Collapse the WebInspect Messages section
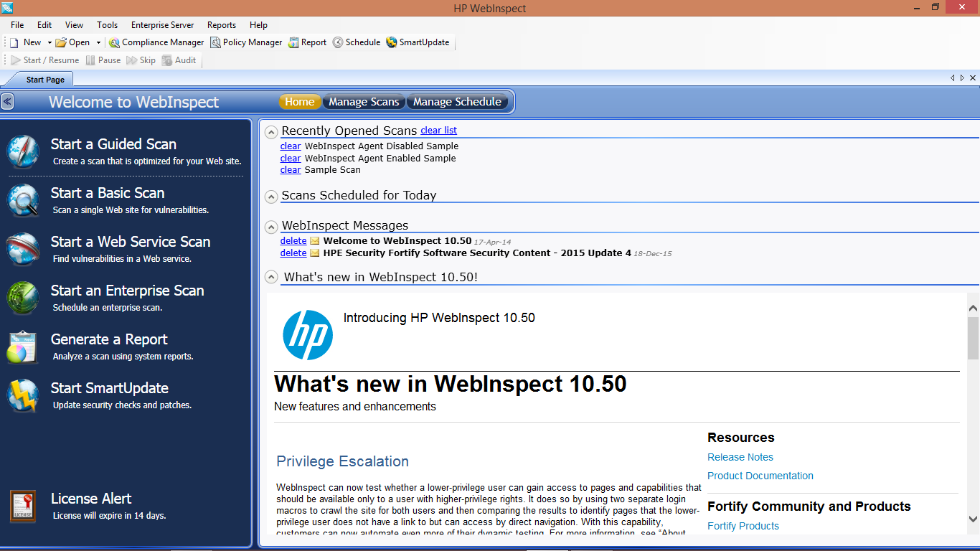The image size is (980, 551). click(271, 227)
